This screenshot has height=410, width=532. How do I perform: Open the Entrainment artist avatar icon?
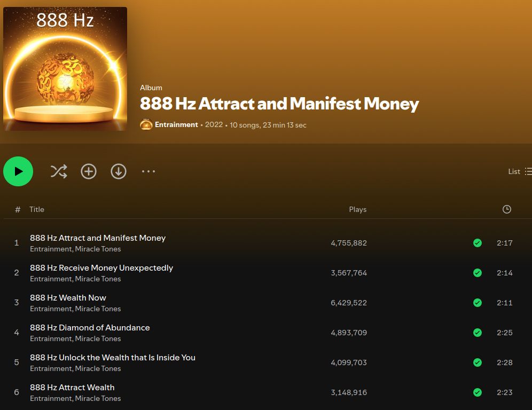(x=146, y=125)
